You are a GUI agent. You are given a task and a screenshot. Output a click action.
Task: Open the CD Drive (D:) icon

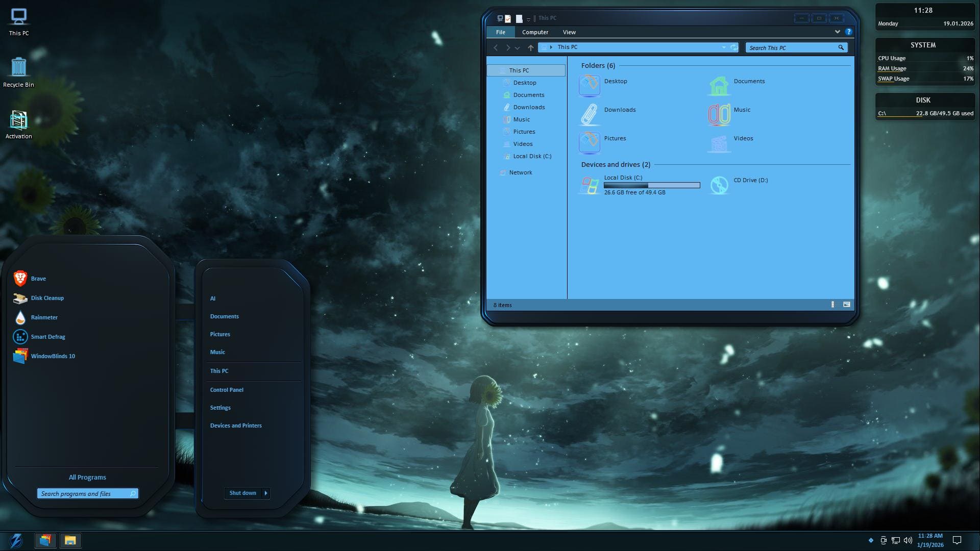click(719, 185)
